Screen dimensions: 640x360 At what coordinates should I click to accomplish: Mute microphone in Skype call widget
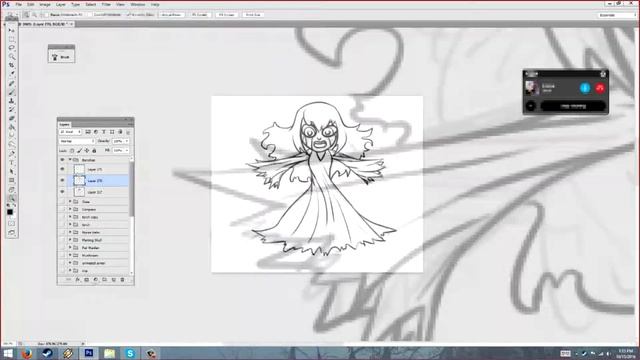(585, 88)
